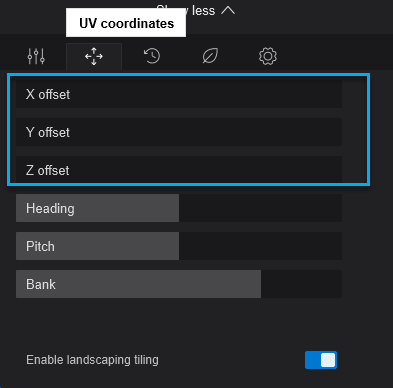The height and width of the screenshot is (388, 393).
Task: Click the 'less' text link
Action: [x=203, y=11]
